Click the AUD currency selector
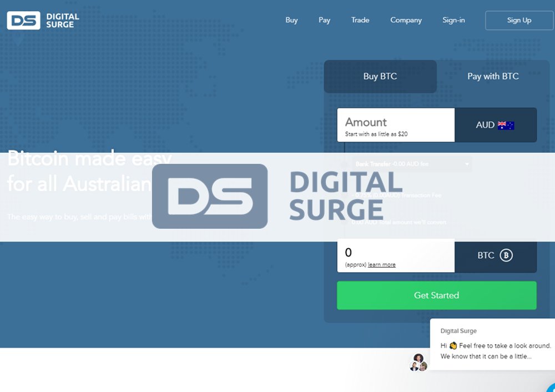Screen dimensions: 555x392 [496, 125]
